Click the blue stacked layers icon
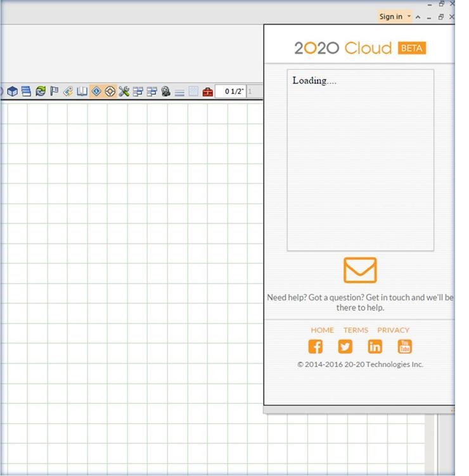 point(26,91)
